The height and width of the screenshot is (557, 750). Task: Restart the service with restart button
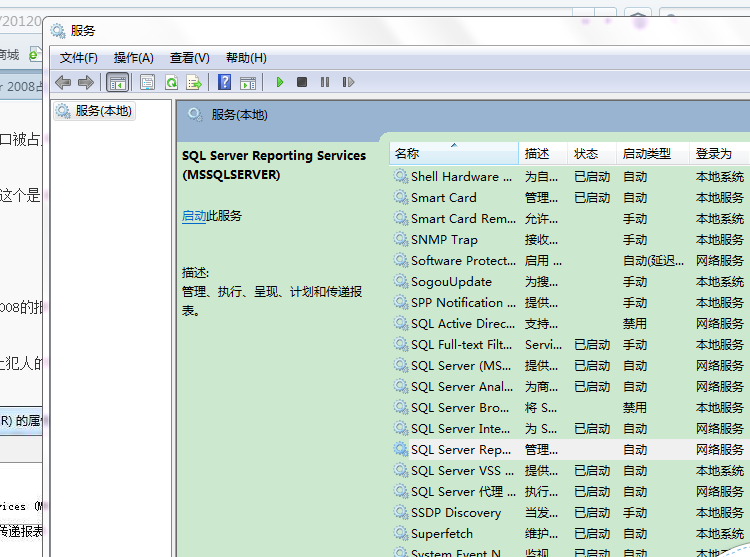tap(348, 82)
